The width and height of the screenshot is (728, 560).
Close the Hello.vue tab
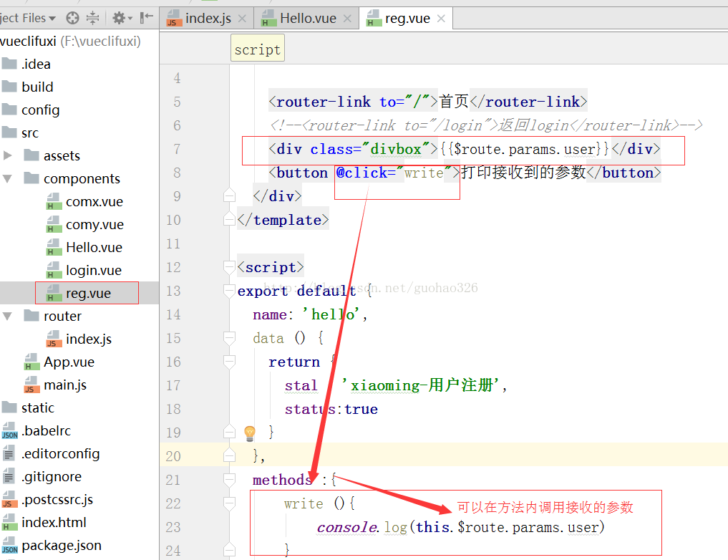347,19
